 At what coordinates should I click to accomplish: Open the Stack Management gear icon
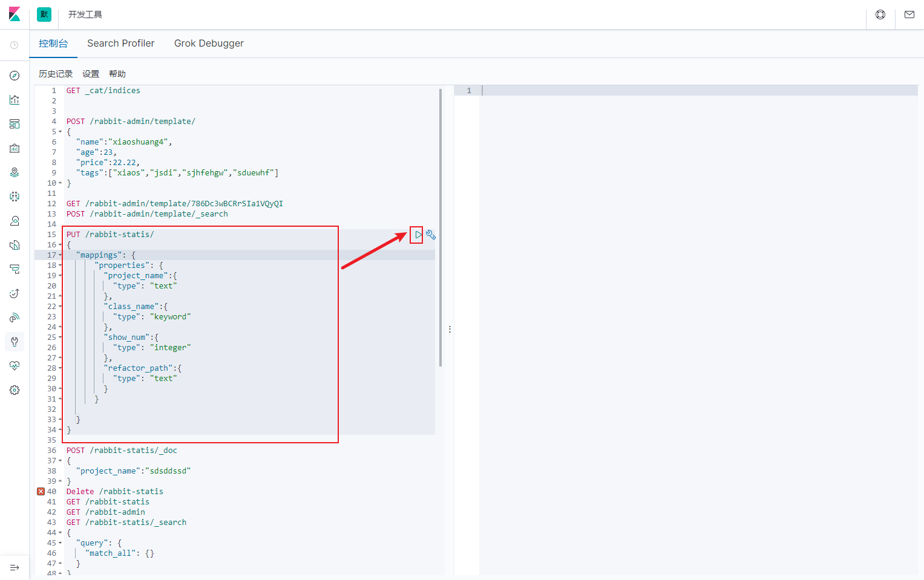pyautogui.click(x=14, y=389)
